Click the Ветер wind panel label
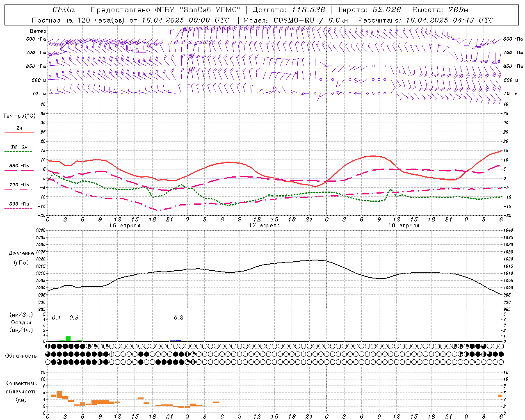525x420 pixels. coord(38,31)
